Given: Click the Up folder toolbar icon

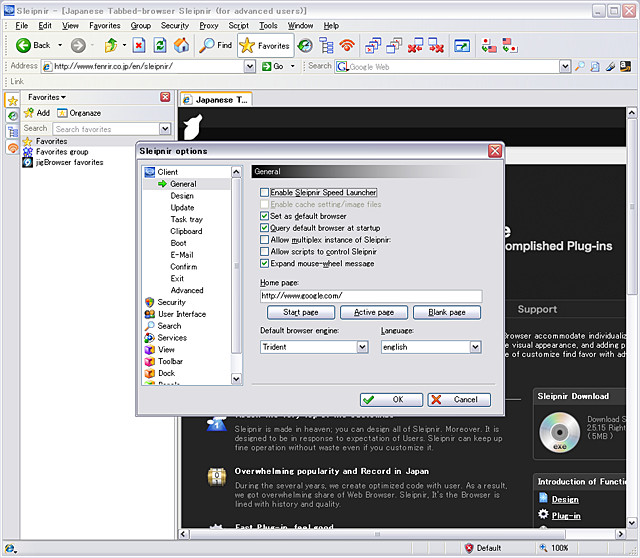Looking at the screenshot, I should click(x=111, y=45).
